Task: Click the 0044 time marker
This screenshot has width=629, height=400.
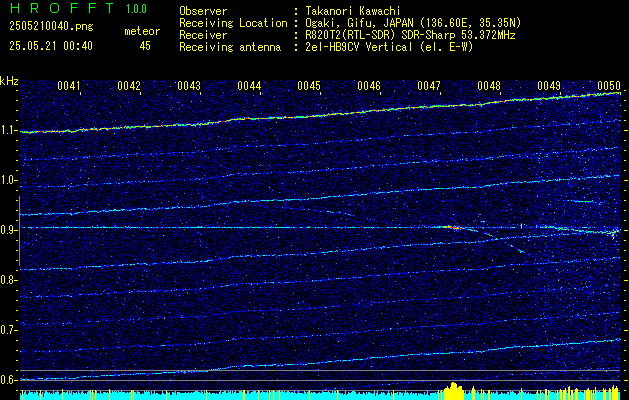Action: (x=249, y=86)
